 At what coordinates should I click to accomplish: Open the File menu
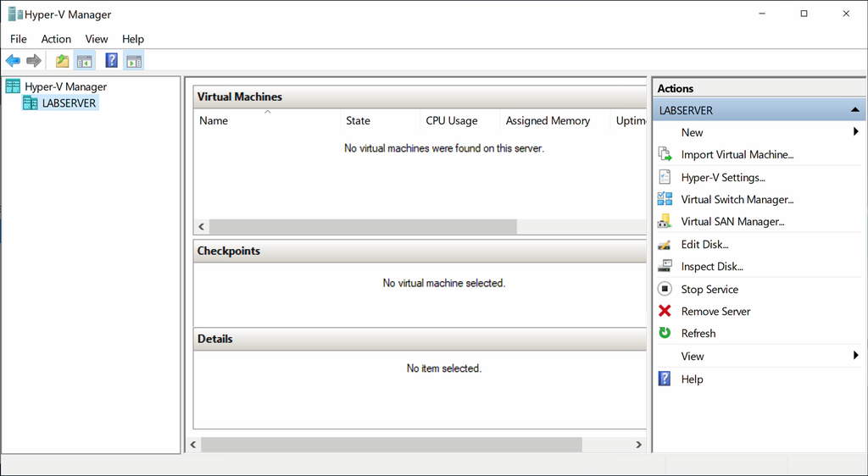[19, 39]
